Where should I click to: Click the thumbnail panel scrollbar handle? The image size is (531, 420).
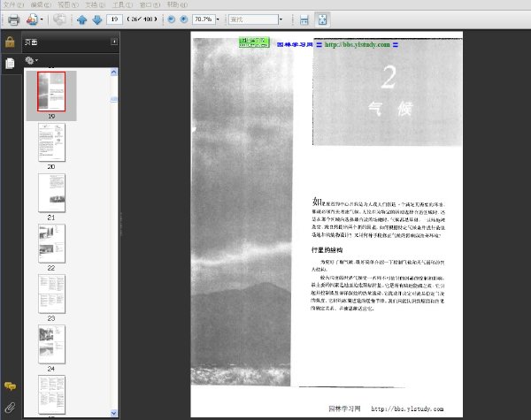[x=114, y=99]
